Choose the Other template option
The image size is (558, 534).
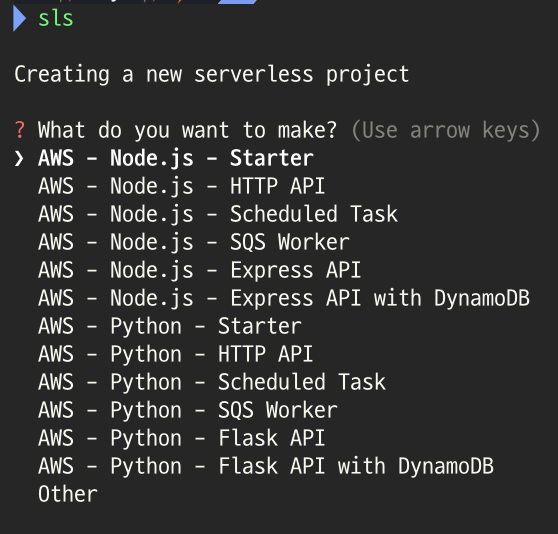[68, 495]
